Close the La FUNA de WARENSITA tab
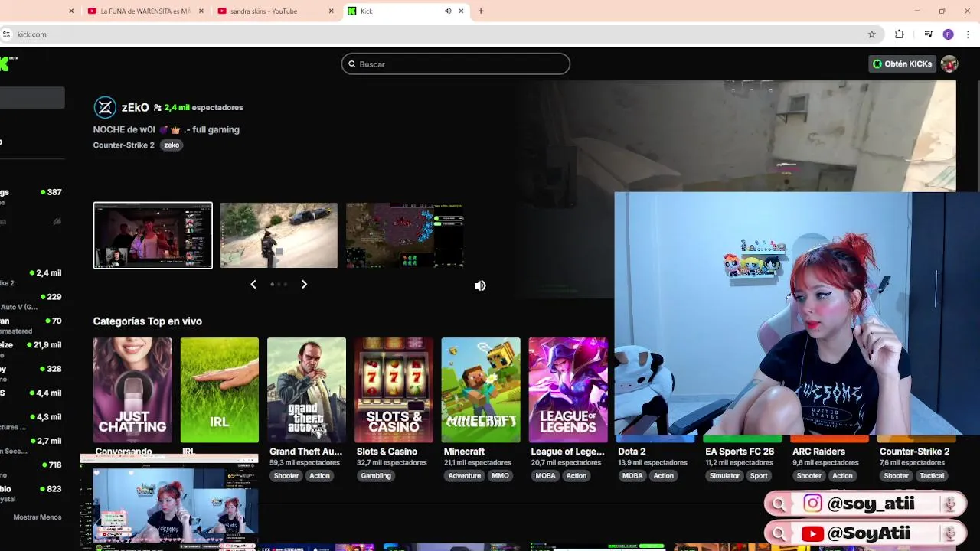Screen dimensions: 980x551 pyautogui.click(x=201, y=11)
